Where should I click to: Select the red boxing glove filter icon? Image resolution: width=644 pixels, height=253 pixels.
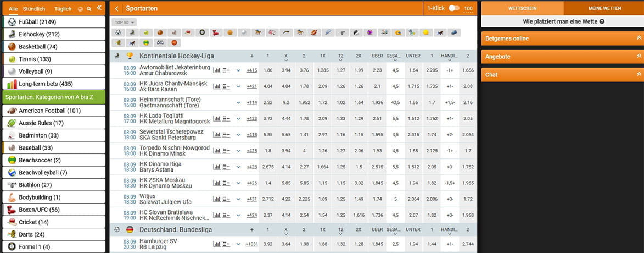point(216,32)
